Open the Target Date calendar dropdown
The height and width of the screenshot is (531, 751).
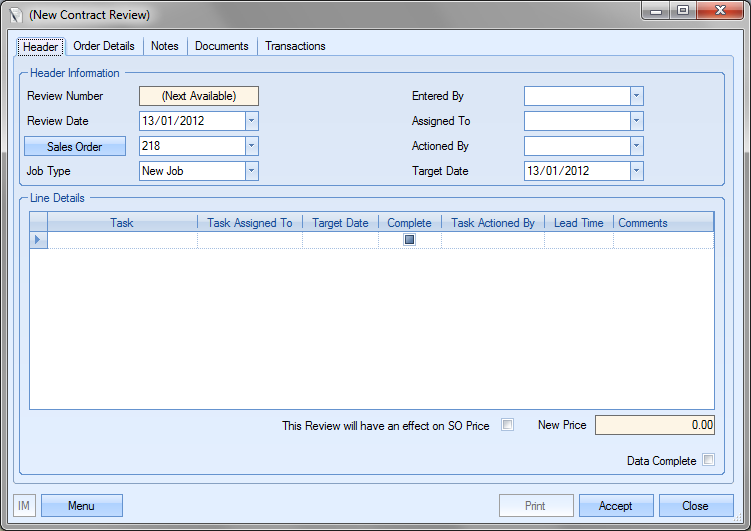636,171
